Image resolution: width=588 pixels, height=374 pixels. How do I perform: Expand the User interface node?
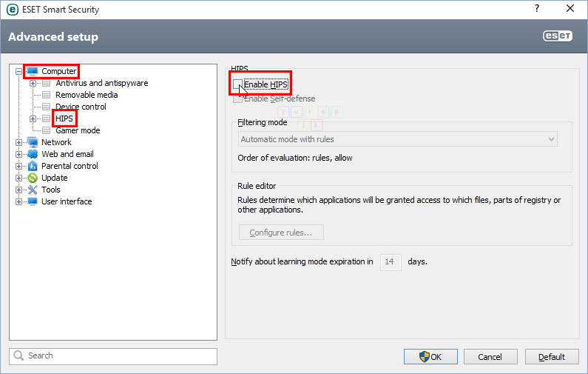click(18, 201)
